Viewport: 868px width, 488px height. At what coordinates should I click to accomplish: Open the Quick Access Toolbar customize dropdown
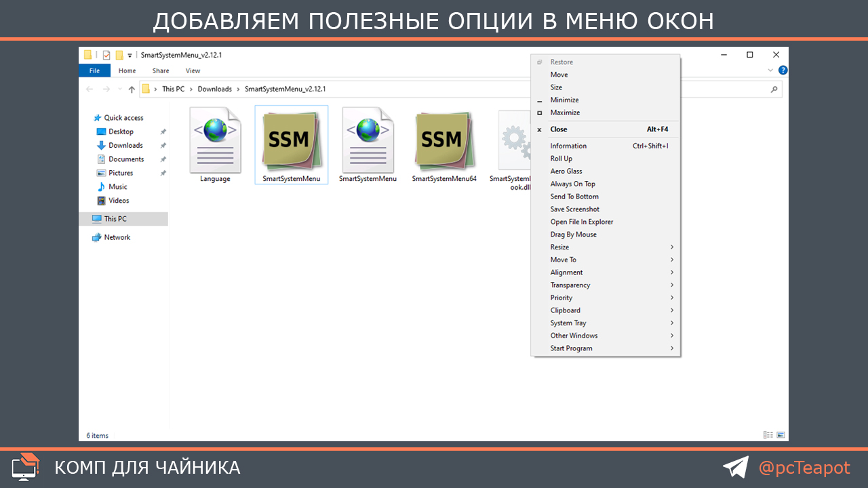[130, 56]
